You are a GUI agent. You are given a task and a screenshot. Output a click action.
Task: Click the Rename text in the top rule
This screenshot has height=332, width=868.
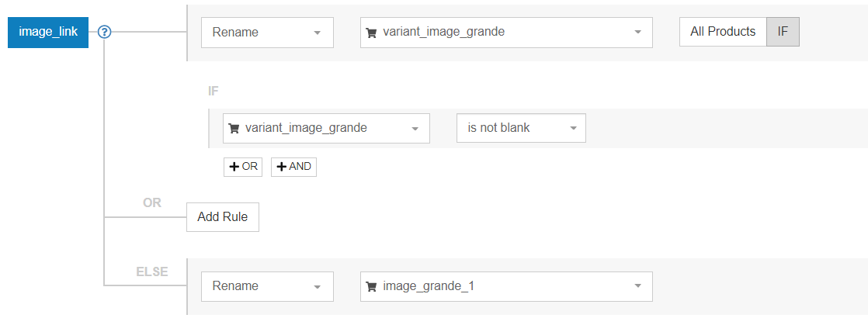[235, 33]
